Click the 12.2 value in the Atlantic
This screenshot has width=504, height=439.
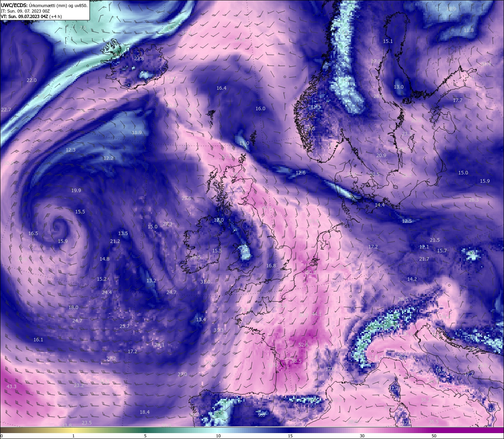108,158
